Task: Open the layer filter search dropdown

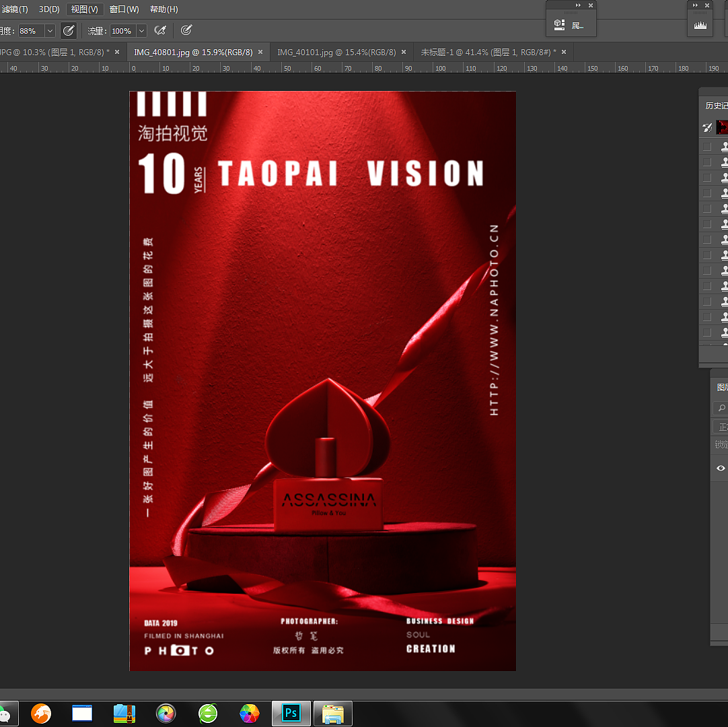Action: click(721, 408)
